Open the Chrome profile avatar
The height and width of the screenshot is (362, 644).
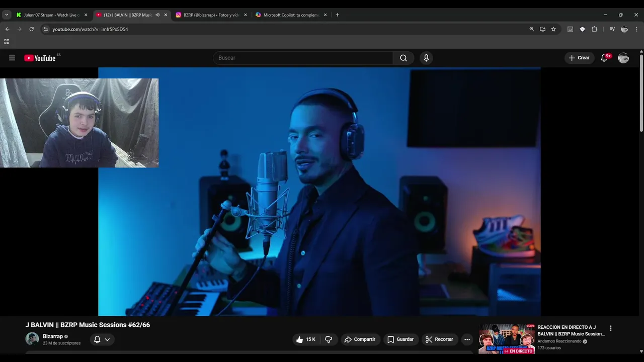624,29
